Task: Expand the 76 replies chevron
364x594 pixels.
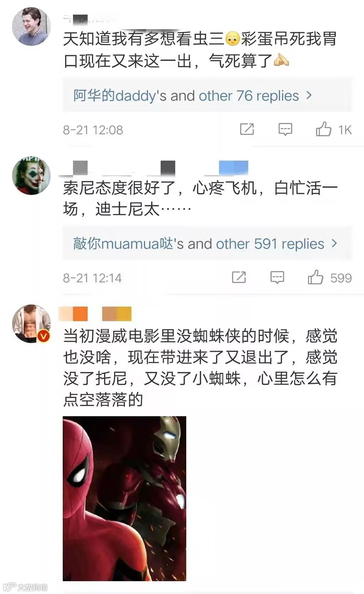Action: click(309, 95)
